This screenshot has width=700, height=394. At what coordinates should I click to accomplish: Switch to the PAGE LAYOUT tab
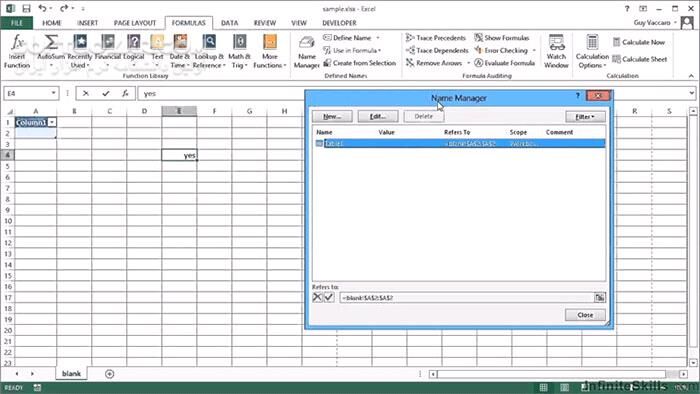click(x=135, y=23)
